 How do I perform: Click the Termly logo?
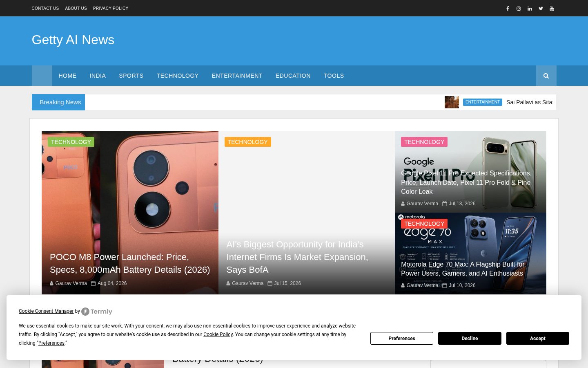point(97,312)
